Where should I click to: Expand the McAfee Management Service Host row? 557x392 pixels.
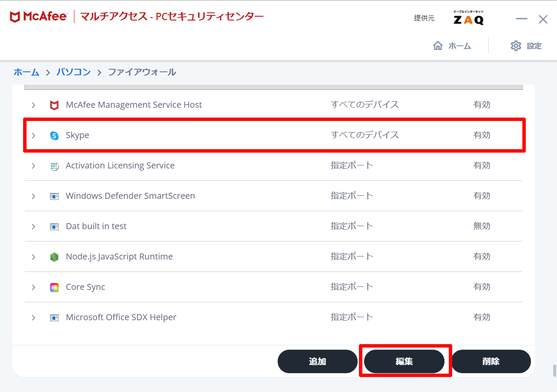pyautogui.click(x=33, y=105)
